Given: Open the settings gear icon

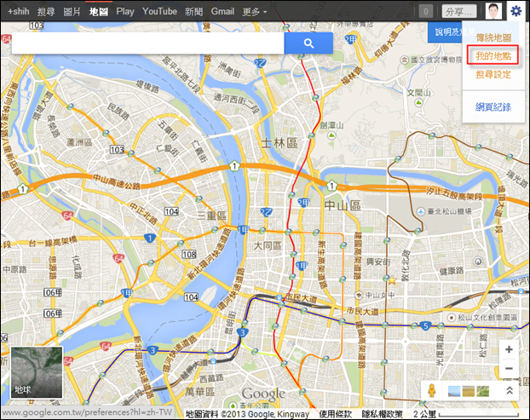Looking at the screenshot, I should point(516,11).
